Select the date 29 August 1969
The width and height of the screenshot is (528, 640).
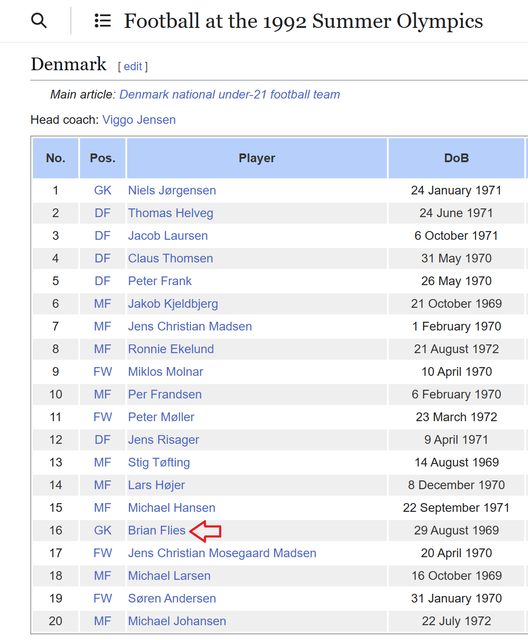coord(456,530)
